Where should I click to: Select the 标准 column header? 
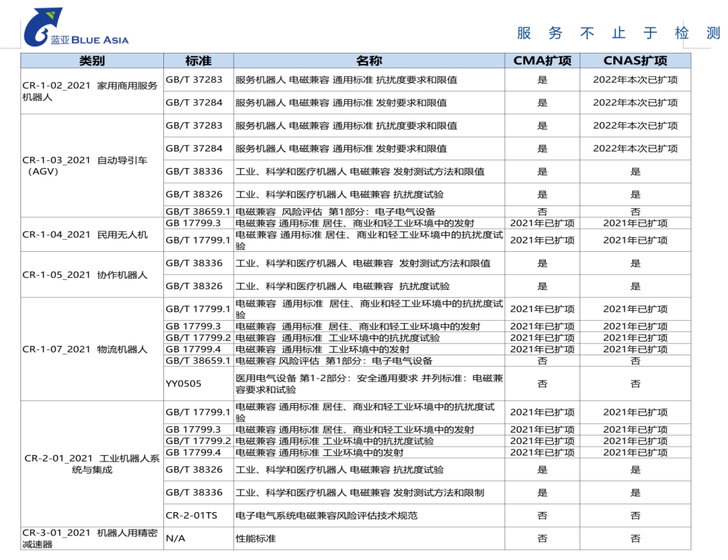click(x=198, y=61)
